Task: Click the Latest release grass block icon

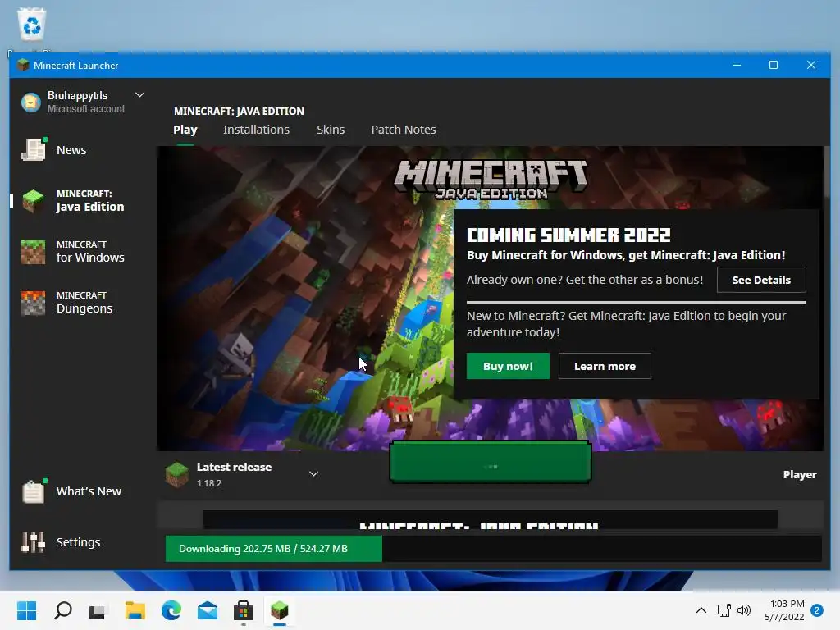Action: coord(177,475)
